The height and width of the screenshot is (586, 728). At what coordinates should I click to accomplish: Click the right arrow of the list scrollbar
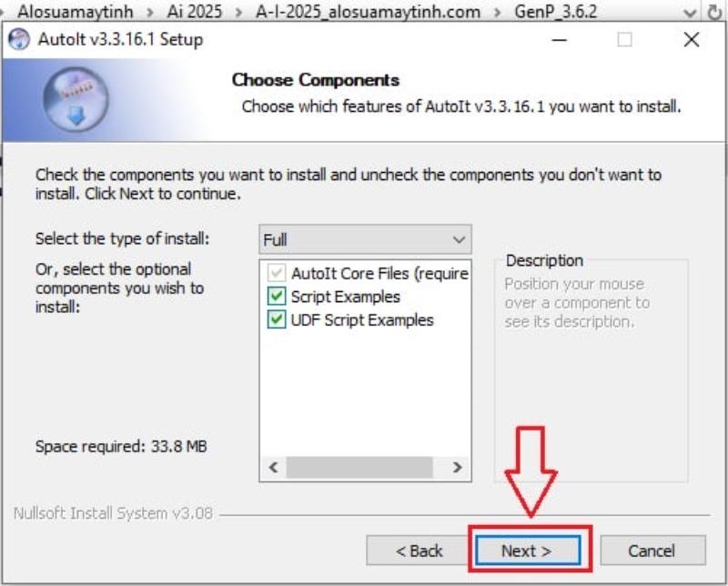[458, 467]
